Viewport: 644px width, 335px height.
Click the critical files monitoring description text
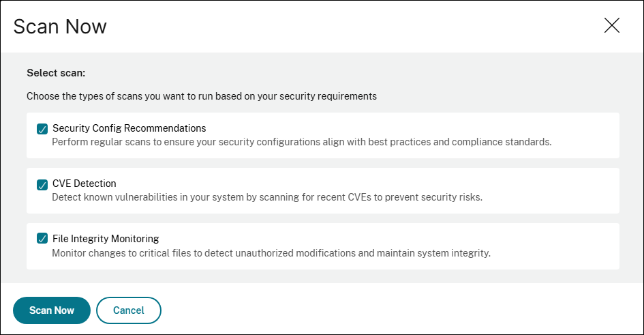[x=271, y=252]
